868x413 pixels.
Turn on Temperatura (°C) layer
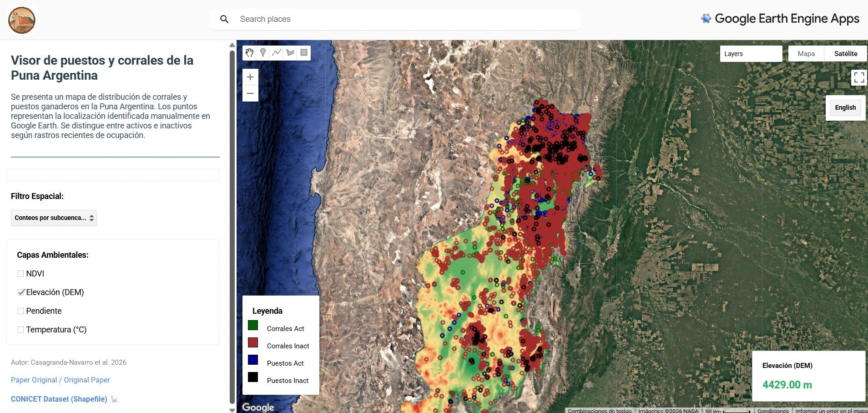[20, 330]
